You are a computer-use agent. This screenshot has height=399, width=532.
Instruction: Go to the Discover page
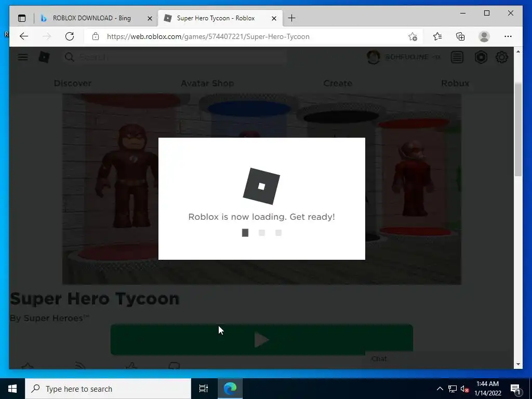(73, 83)
